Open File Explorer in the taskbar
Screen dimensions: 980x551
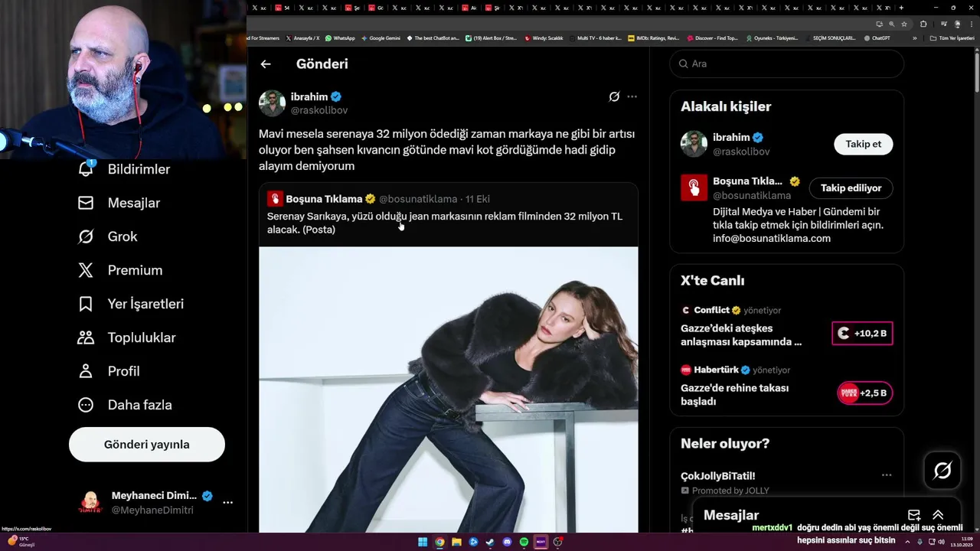456,542
